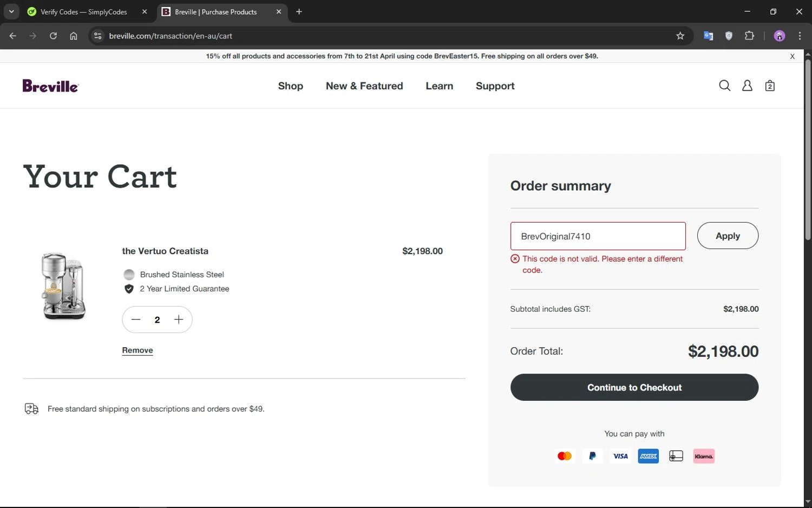Image resolution: width=812 pixels, height=508 pixels.
Task: Bookmark this page with the star
Action: click(680, 36)
